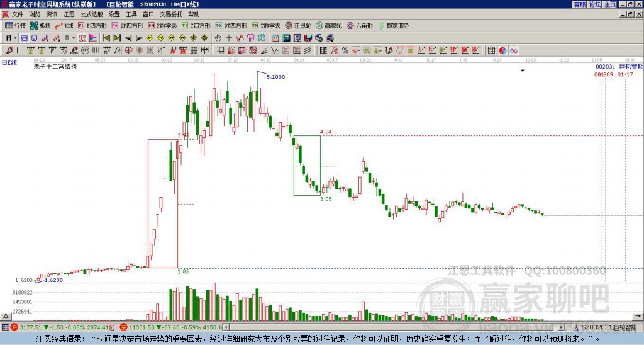
Task: Click the red target circle tool icon
Action: coord(128,50)
